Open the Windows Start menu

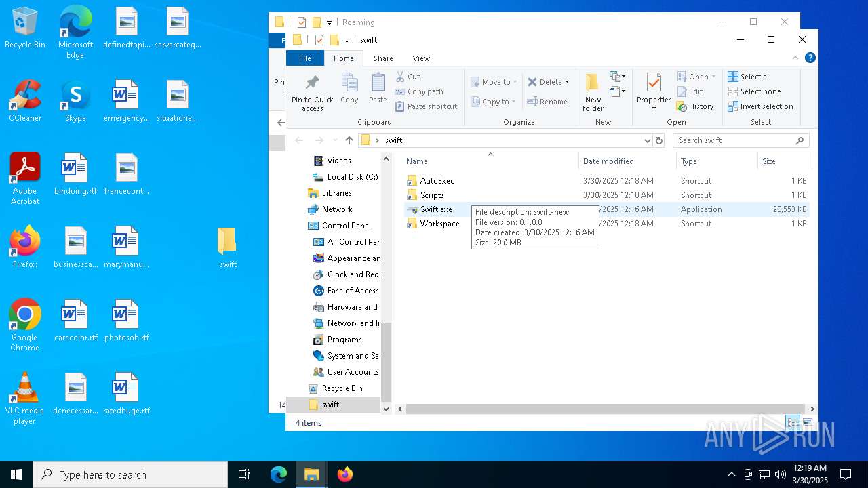click(16, 474)
